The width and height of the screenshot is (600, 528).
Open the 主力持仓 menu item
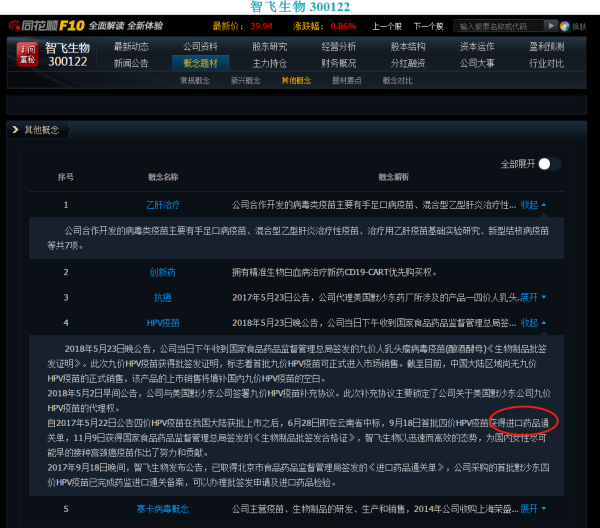pyautogui.click(x=269, y=63)
